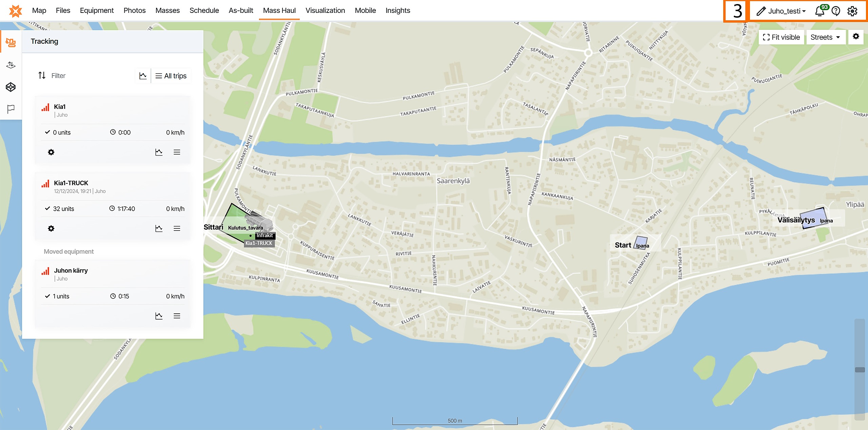Open settings gear for Kia1-TRUCK

pyautogui.click(x=51, y=228)
